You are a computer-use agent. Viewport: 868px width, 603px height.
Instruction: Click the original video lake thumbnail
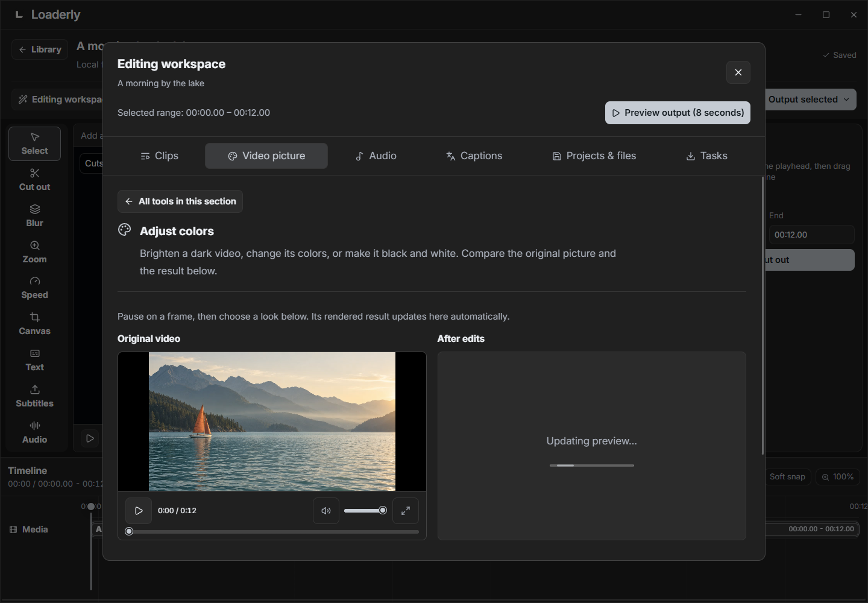[272, 421]
